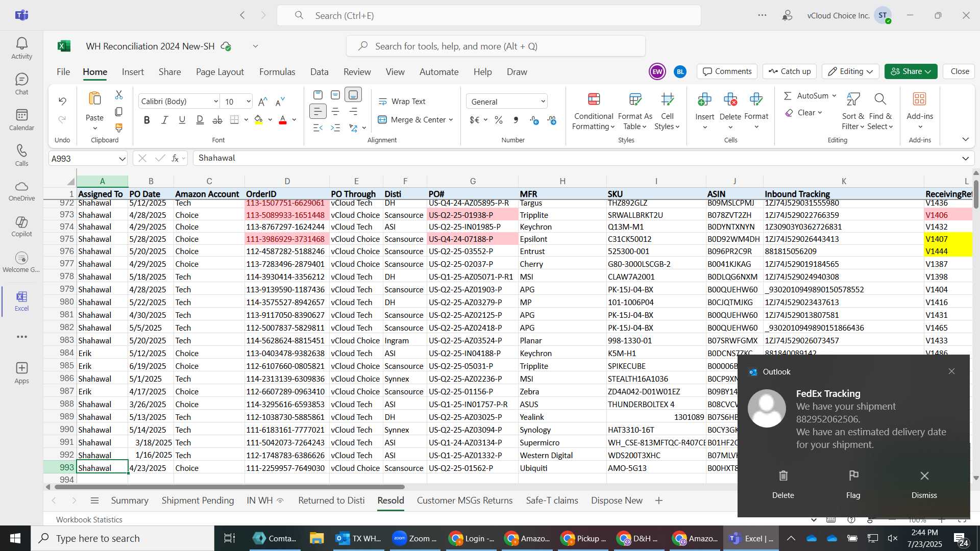The height and width of the screenshot is (551, 980).
Task: Click the Format Painter icon
Action: point(119,128)
